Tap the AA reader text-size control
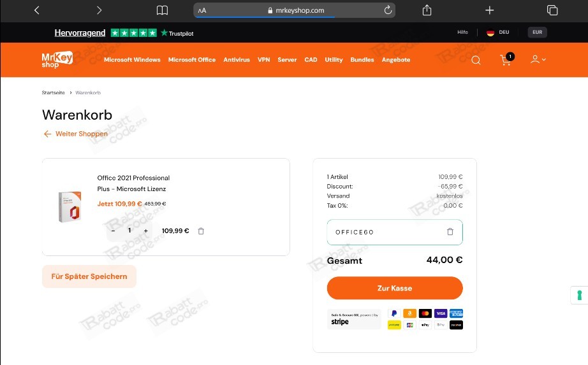588x365 pixels. coord(202,10)
